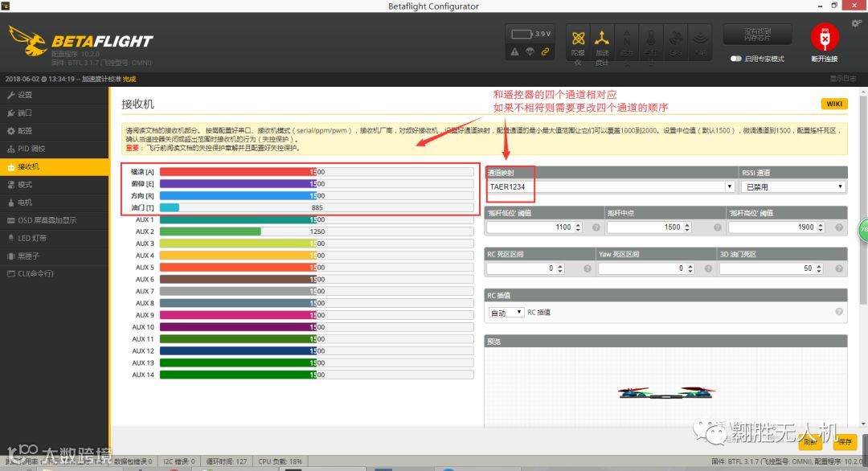Click 显示日志 show log link
Image resolution: width=868 pixels, height=471 pixels.
click(x=842, y=79)
